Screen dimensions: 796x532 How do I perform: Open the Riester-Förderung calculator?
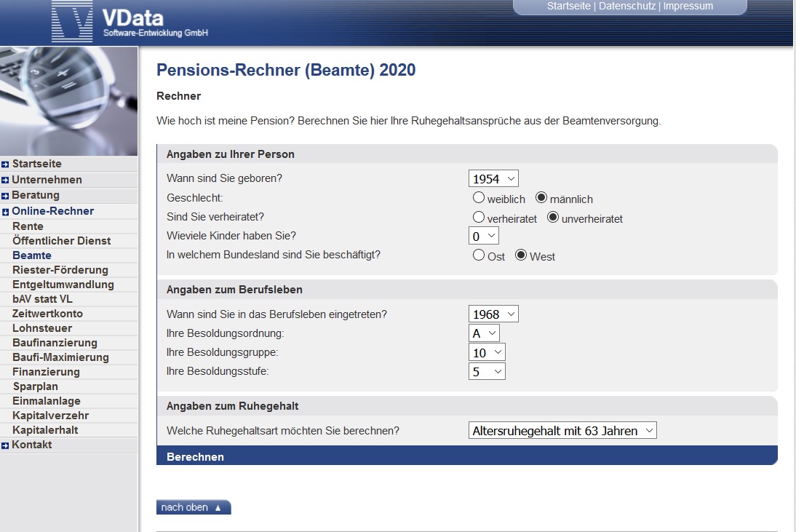point(60,270)
